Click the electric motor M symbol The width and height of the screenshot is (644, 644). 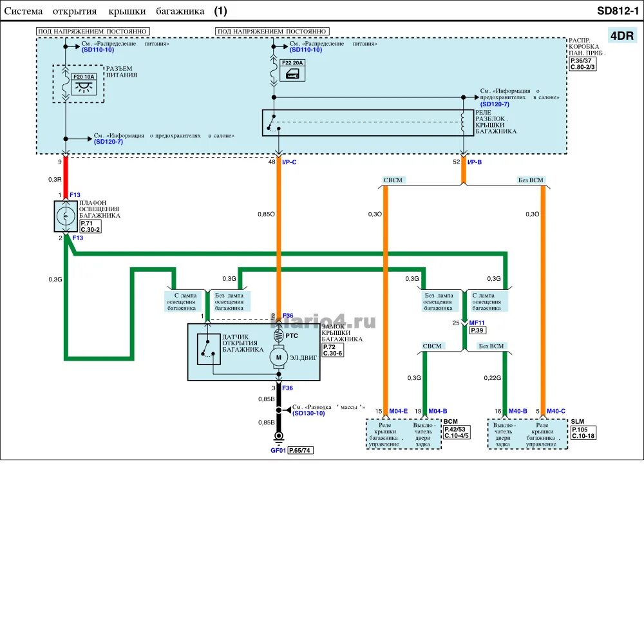[x=278, y=357]
